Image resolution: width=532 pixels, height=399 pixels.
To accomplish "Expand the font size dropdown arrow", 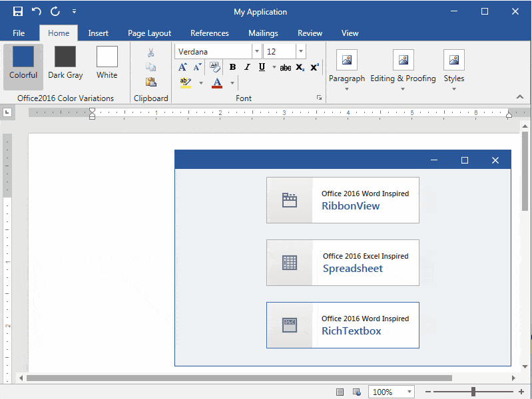I will (301, 51).
